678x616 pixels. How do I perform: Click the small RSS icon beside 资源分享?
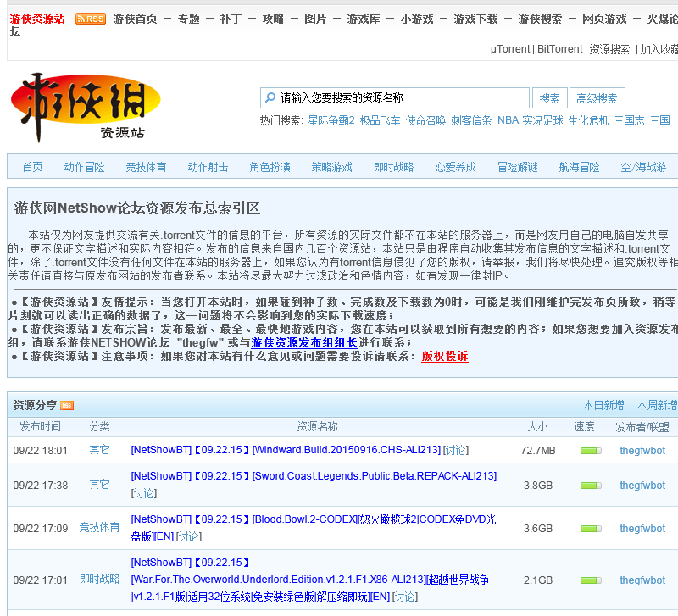[x=67, y=406]
